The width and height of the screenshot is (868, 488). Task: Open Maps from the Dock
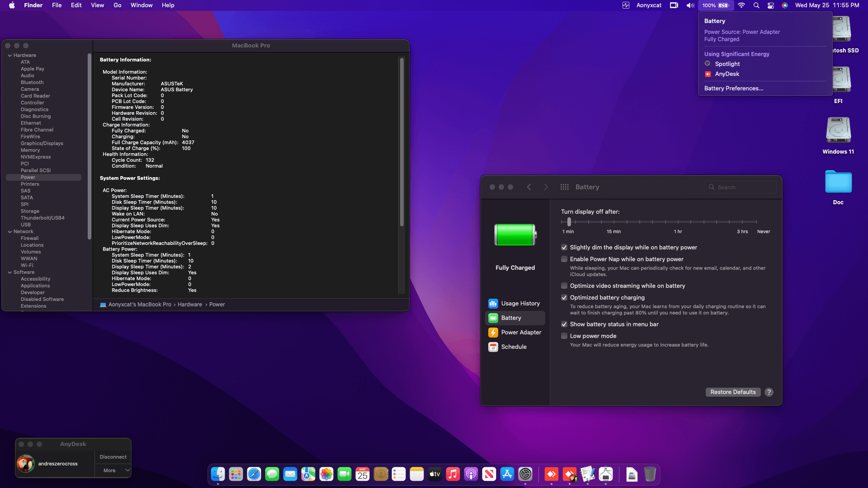coord(308,474)
